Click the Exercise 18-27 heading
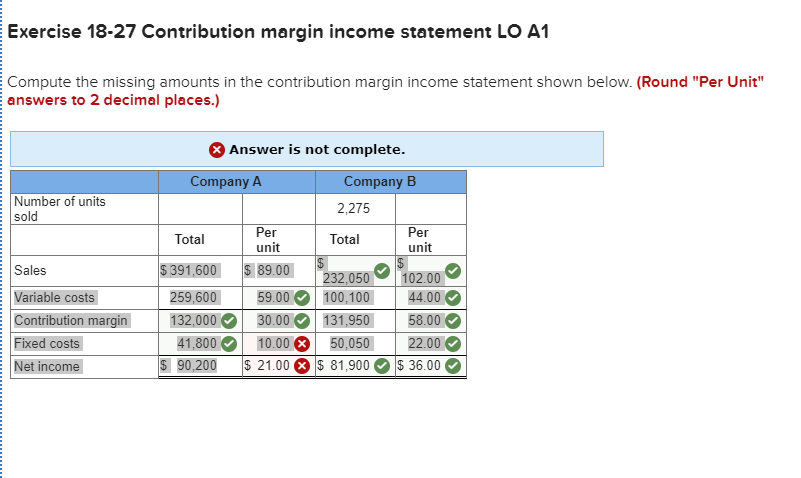Screen dimensions: 801x478 pos(278,32)
